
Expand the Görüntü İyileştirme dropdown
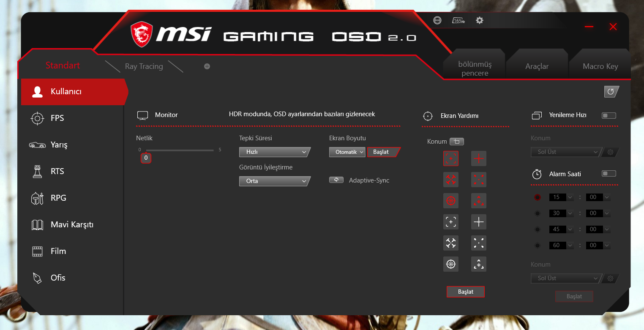point(275,181)
